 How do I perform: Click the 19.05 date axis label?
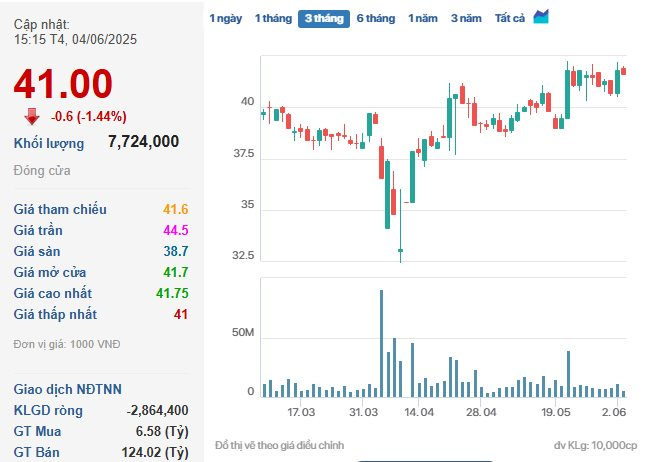click(x=556, y=412)
